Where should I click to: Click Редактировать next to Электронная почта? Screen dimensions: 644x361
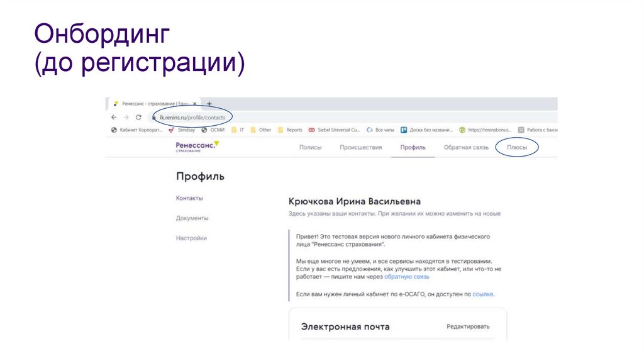click(x=468, y=326)
